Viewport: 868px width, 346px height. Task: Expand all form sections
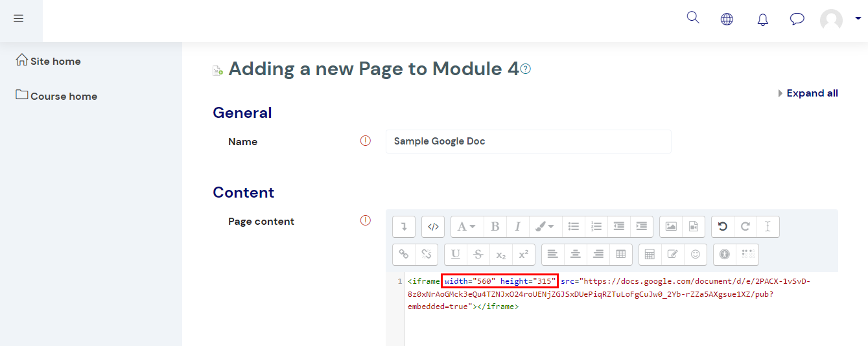pyautogui.click(x=808, y=93)
